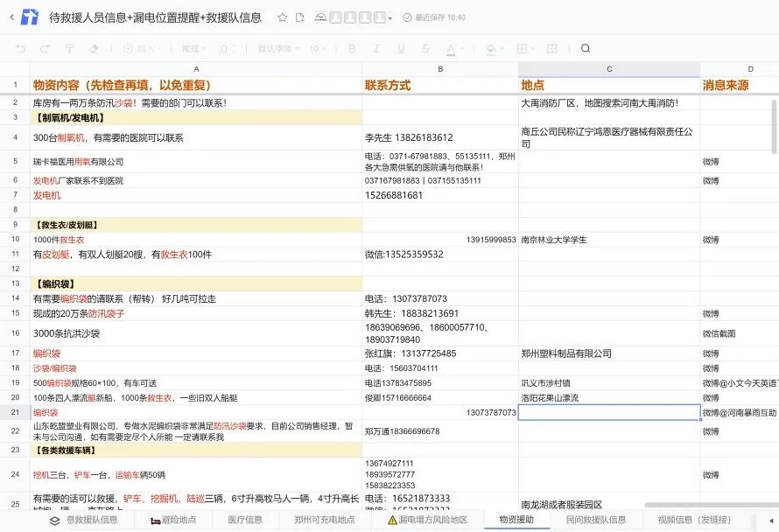Click the cell with 15266881681

point(440,195)
